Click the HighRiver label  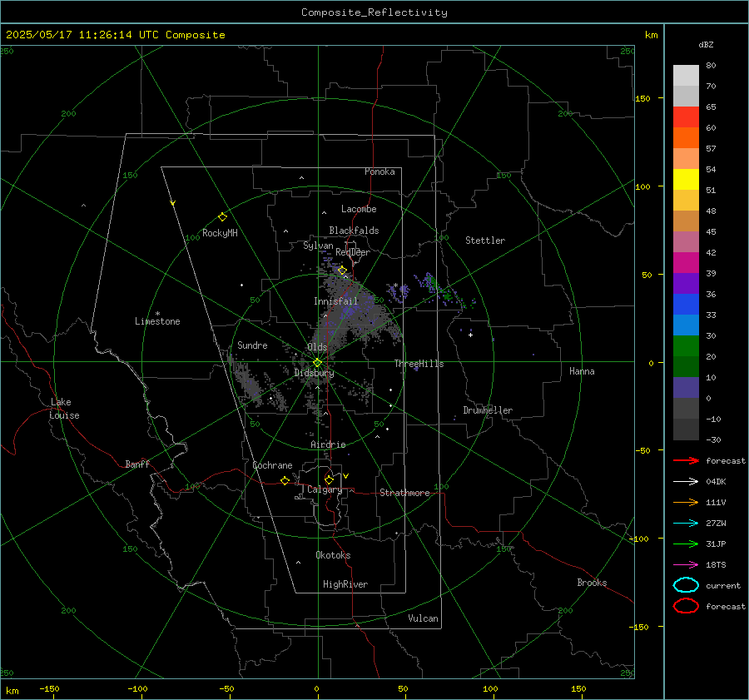pos(345,584)
